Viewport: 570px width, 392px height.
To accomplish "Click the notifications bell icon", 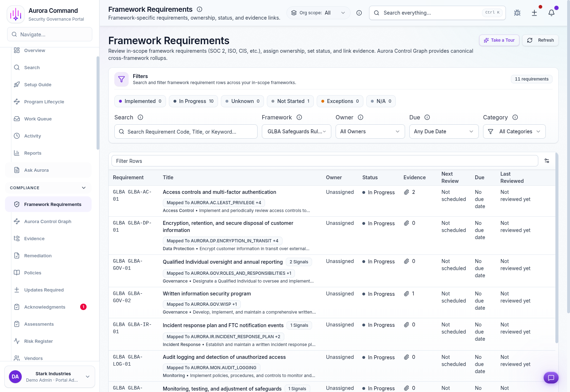I will [551, 12].
